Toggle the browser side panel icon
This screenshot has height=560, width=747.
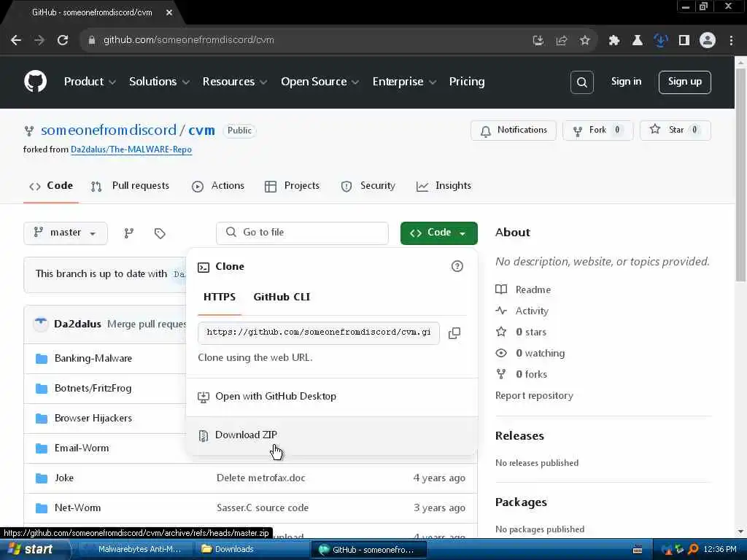point(684,41)
